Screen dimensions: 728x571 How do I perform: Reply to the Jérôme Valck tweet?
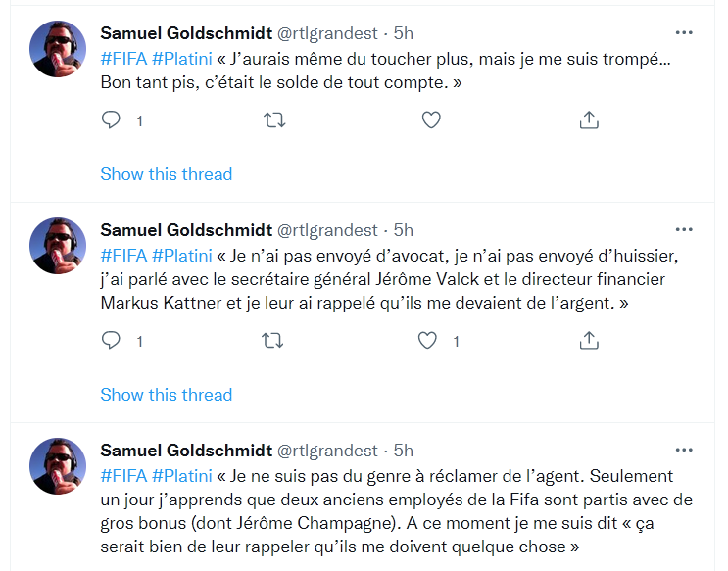click(111, 340)
